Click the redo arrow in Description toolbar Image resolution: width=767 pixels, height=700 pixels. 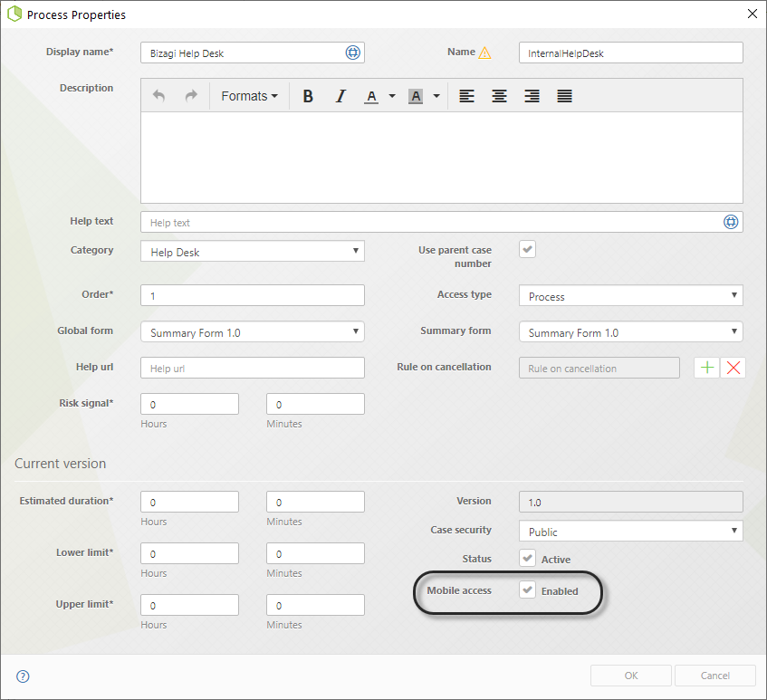[191, 96]
